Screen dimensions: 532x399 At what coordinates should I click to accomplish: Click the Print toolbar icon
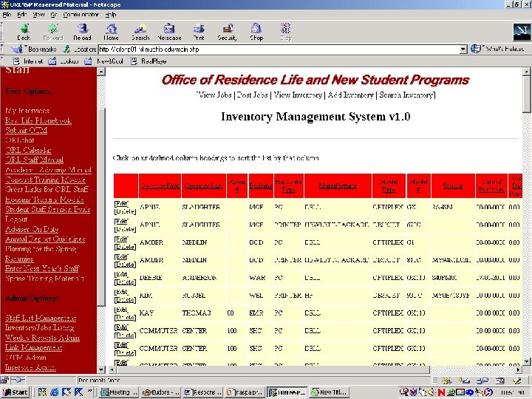(x=198, y=31)
